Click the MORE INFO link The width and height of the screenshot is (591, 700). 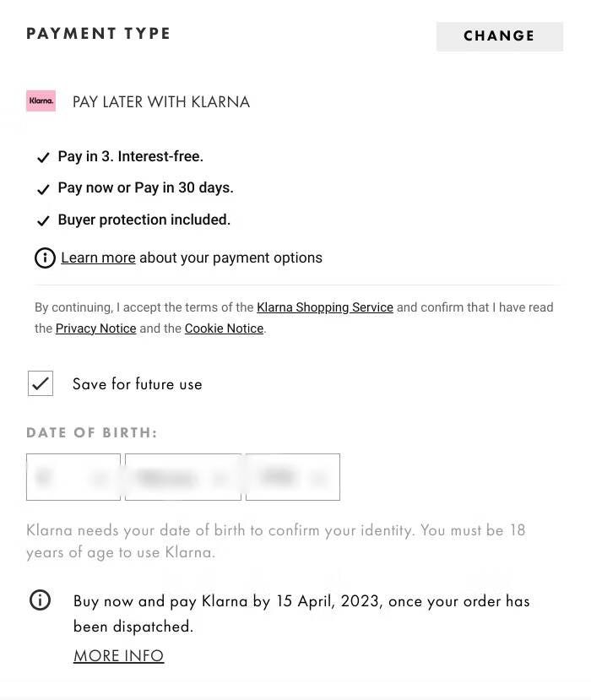118,655
